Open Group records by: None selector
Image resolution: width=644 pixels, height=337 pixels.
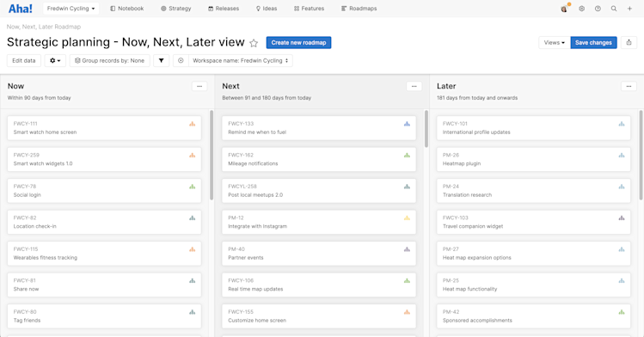[x=110, y=61]
